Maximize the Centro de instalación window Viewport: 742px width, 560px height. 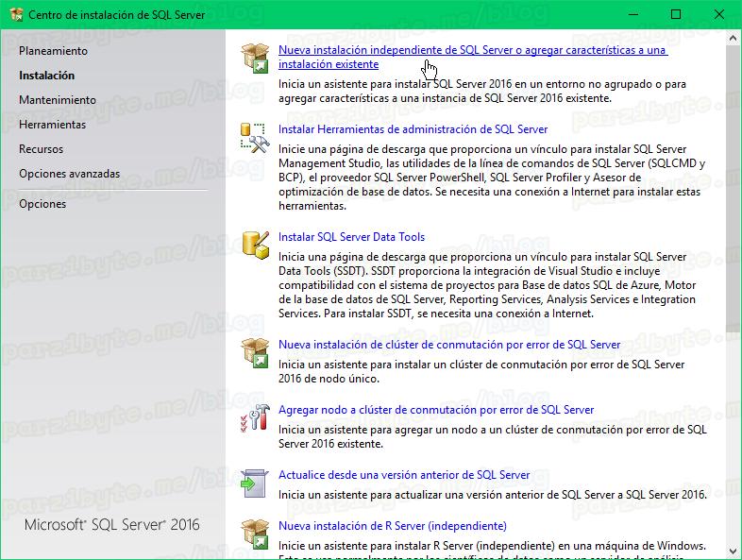[676, 15]
